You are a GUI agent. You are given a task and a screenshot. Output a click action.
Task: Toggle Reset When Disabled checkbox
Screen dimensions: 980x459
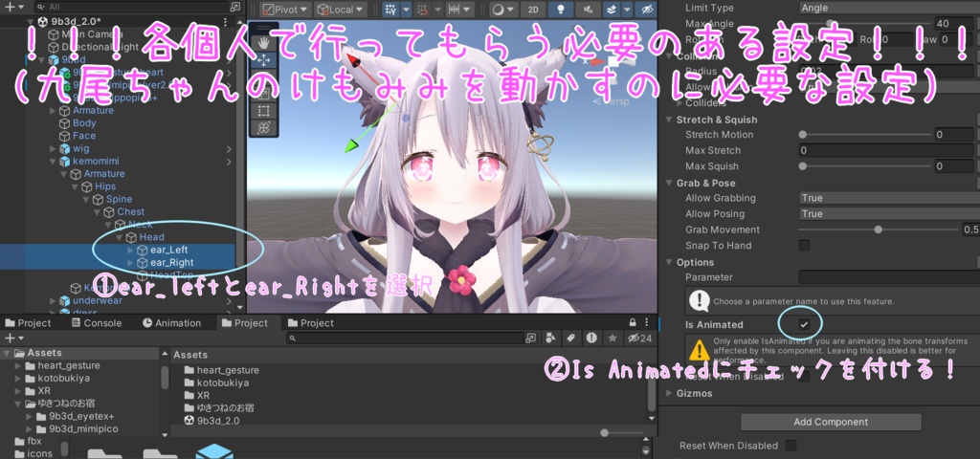(791, 446)
